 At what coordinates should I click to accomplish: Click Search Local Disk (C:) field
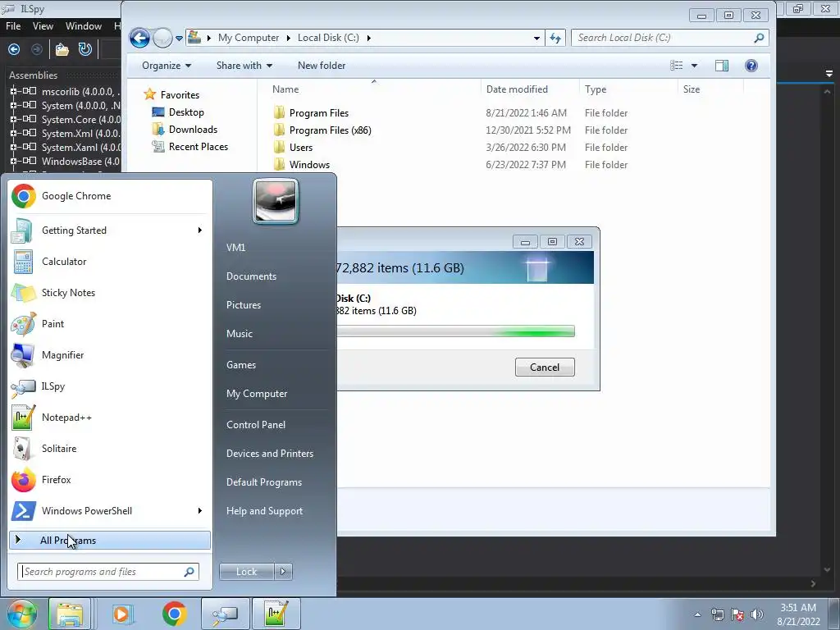click(x=669, y=38)
